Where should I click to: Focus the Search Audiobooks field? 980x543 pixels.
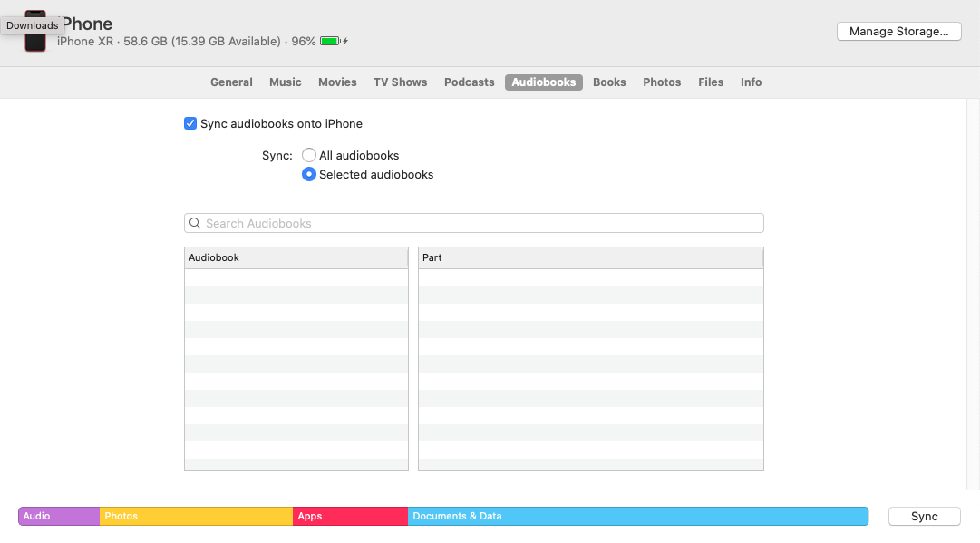pos(474,223)
